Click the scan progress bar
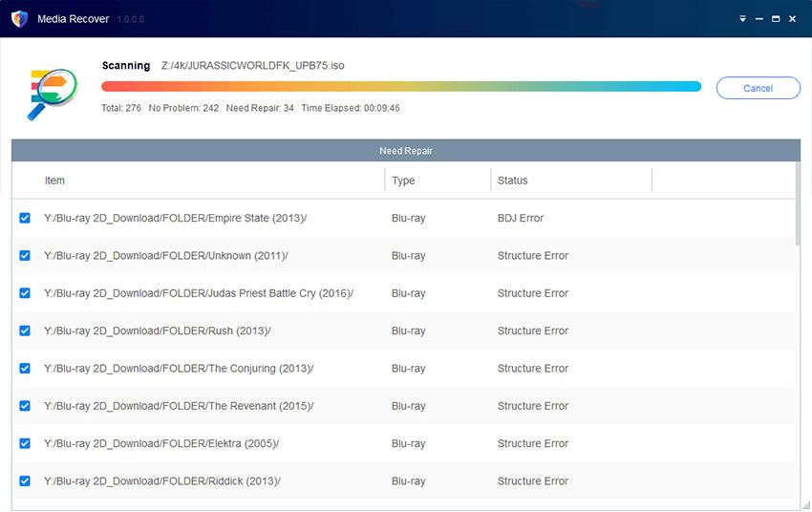 [x=401, y=87]
